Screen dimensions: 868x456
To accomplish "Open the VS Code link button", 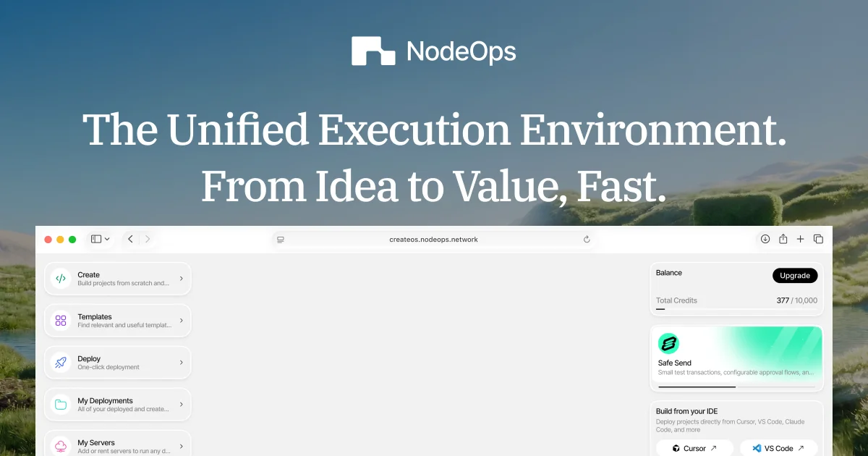I will point(778,448).
